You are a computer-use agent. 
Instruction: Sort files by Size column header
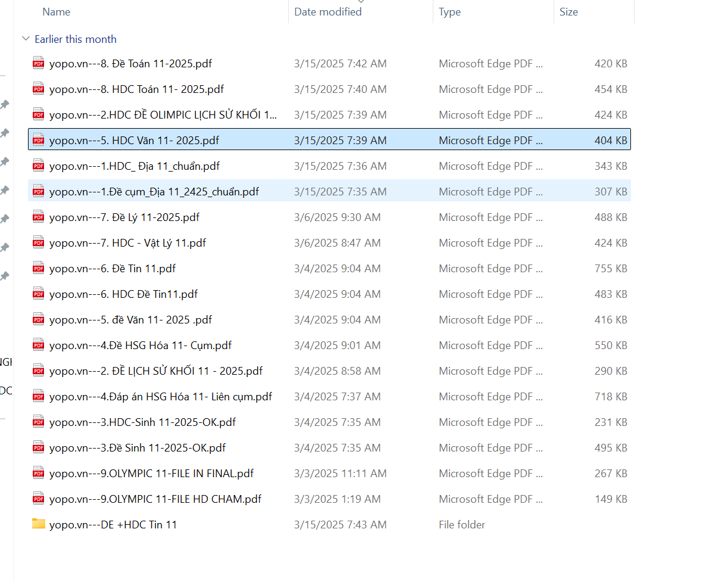(x=568, y=12)
